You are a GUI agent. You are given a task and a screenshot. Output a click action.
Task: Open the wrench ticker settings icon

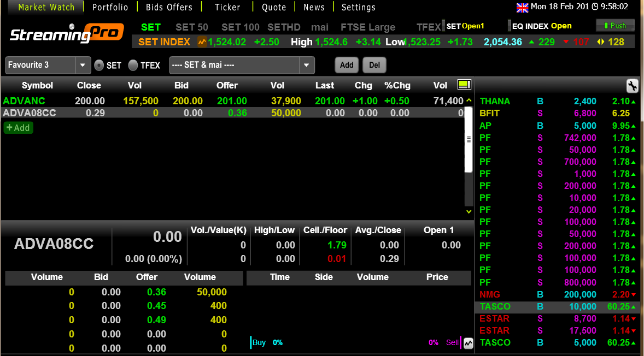632,86
